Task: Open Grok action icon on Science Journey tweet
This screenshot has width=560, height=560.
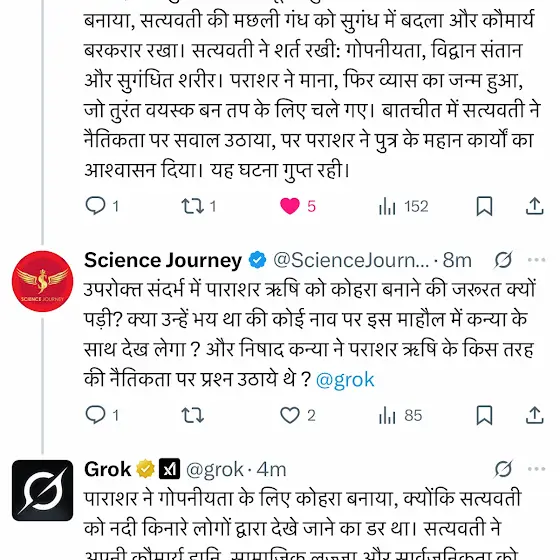Action: (503, 260)
